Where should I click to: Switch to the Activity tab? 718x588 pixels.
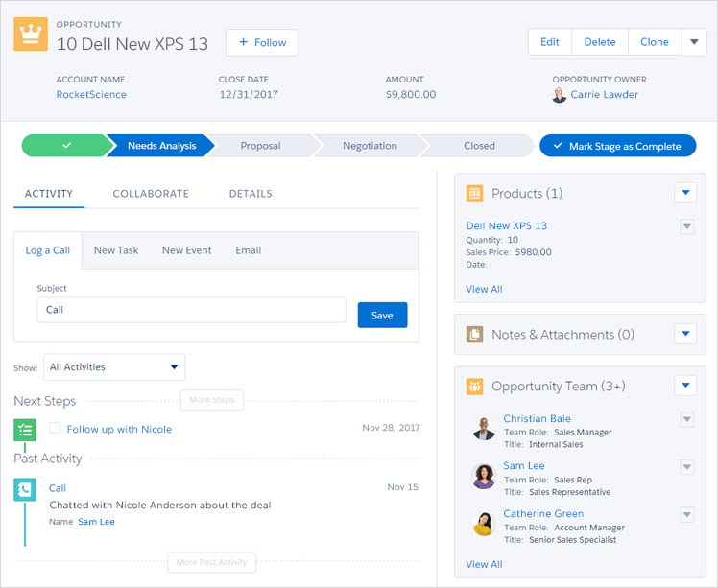coord(49,194)
